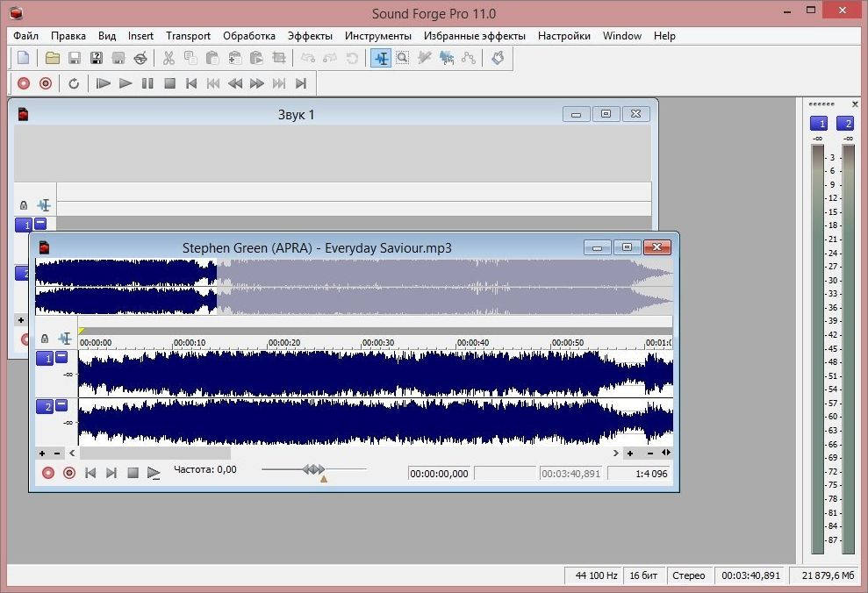Toggle channel 2 button in Everyday Saviour window
Image resolution: width=868 pixels, height=593 pixels.
[45, 406]
